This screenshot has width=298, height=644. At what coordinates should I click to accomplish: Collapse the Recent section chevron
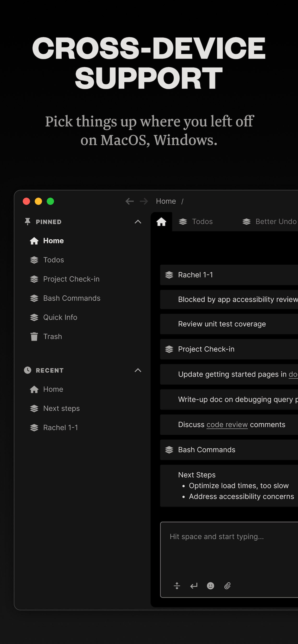(x=138, y=370)
